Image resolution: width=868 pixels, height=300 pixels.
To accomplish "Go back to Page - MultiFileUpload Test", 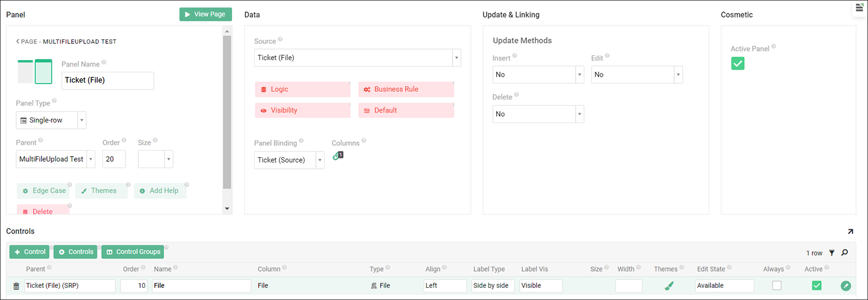I will (67, 42).
